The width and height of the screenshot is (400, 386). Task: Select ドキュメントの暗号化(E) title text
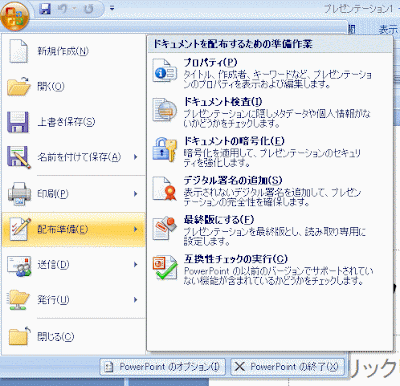[x=234, y=141]
